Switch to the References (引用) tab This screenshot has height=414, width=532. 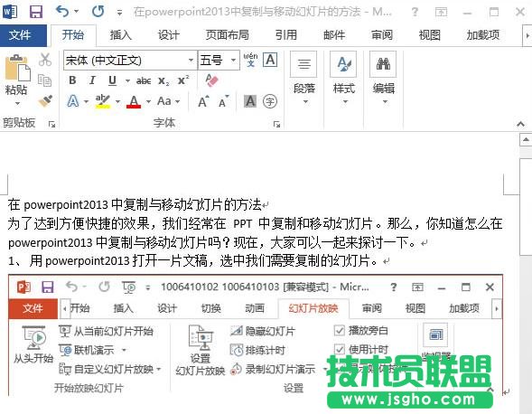click(x=285, y=35)
